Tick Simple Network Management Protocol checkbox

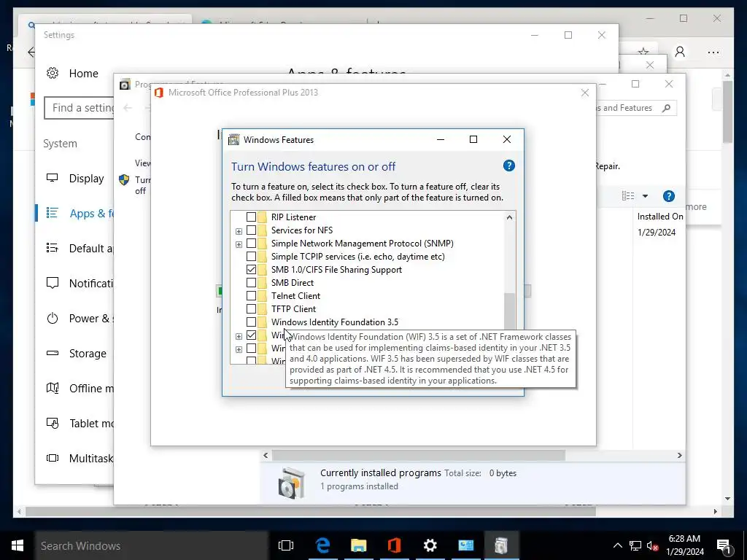coord(251,244)
